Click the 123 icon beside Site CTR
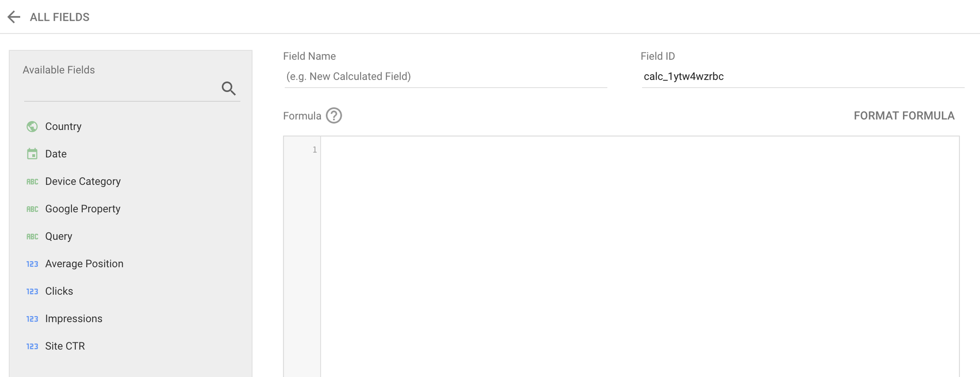 pyautogui.click(x=32, y=346)
